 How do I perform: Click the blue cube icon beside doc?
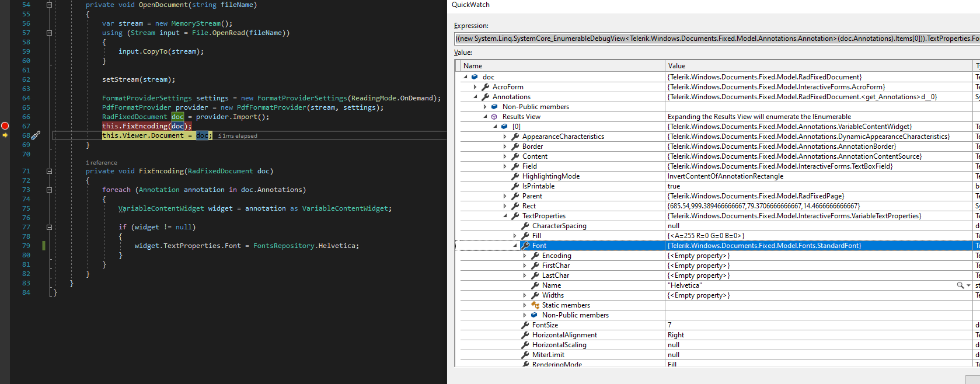pyautogui.click(x=475, y=77)
